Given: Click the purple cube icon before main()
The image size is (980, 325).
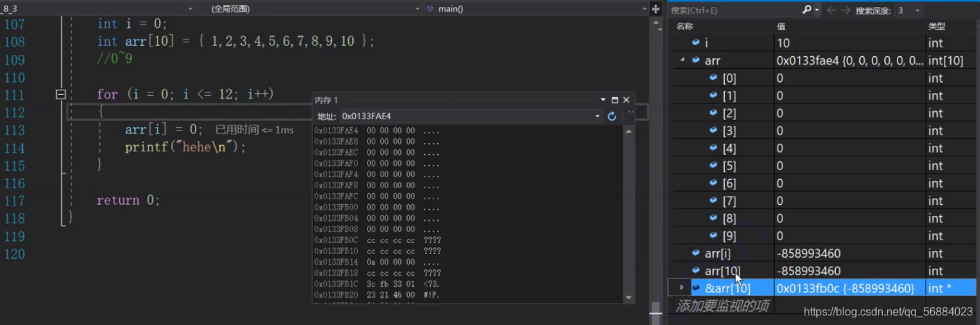Looking at the screenshot, I should 430,8.
